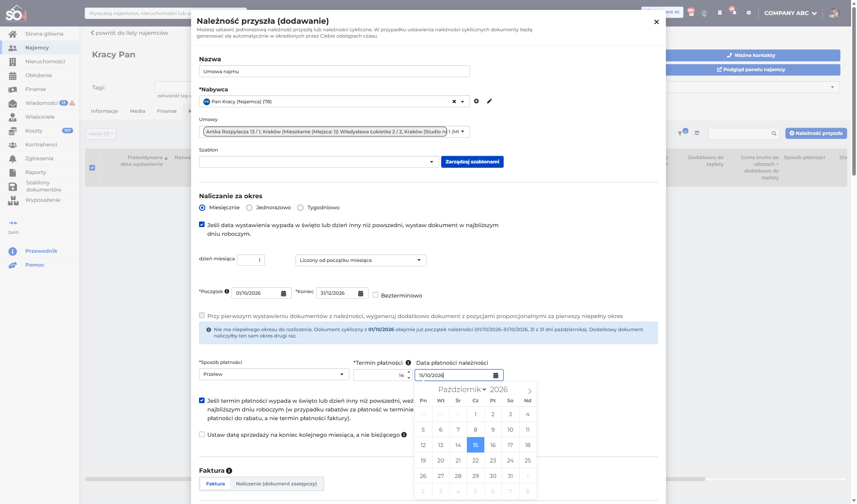Click the edit buyer pencil icon
The width and height of the screenshot is (857, 504).
(489, 101)
